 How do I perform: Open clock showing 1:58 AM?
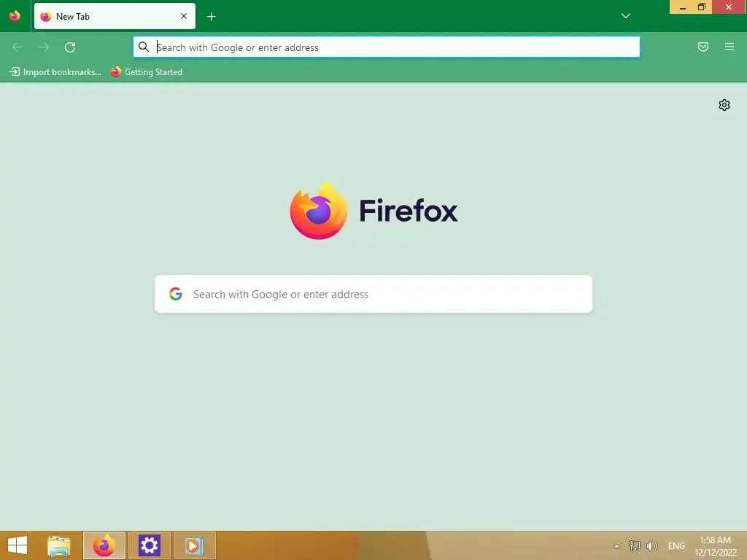click(x=716, y=546)
